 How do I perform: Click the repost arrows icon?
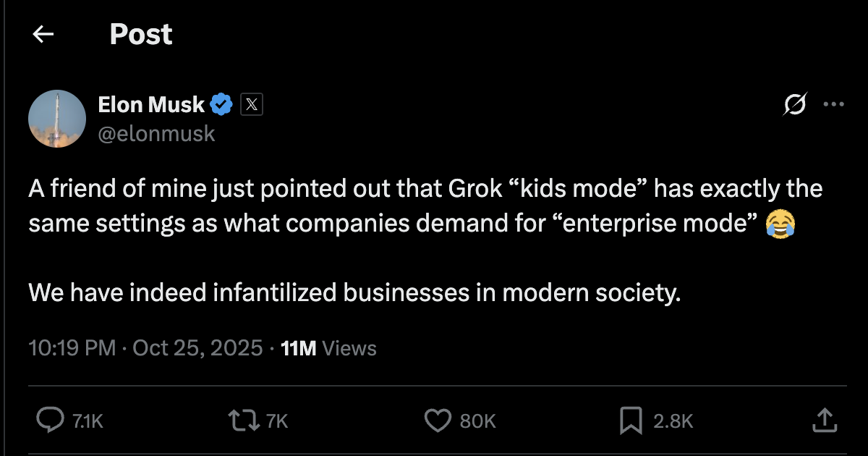pos(244,420)
